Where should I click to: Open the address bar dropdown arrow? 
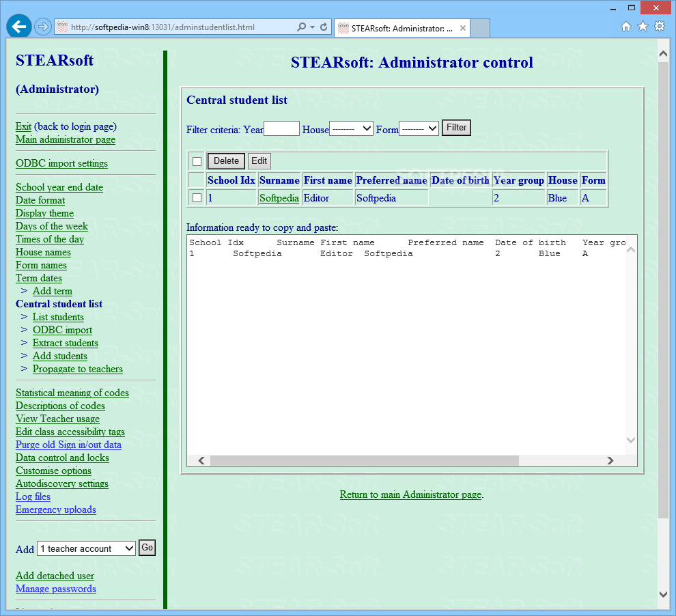tap(312, 27)
